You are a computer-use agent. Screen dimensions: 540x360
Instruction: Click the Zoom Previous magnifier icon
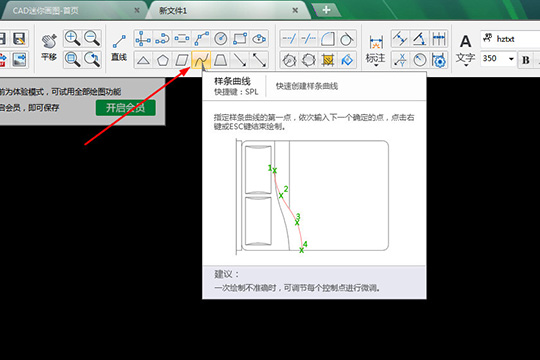click(92, 60)
